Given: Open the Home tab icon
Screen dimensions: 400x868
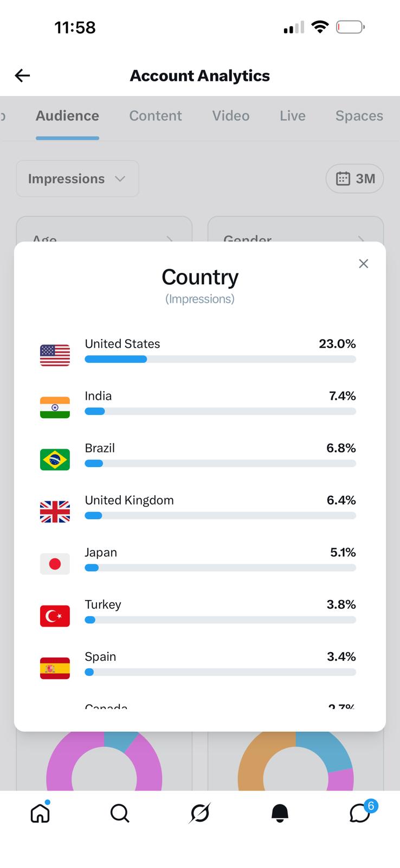Looking at the screenshot, I should point(40,812).
